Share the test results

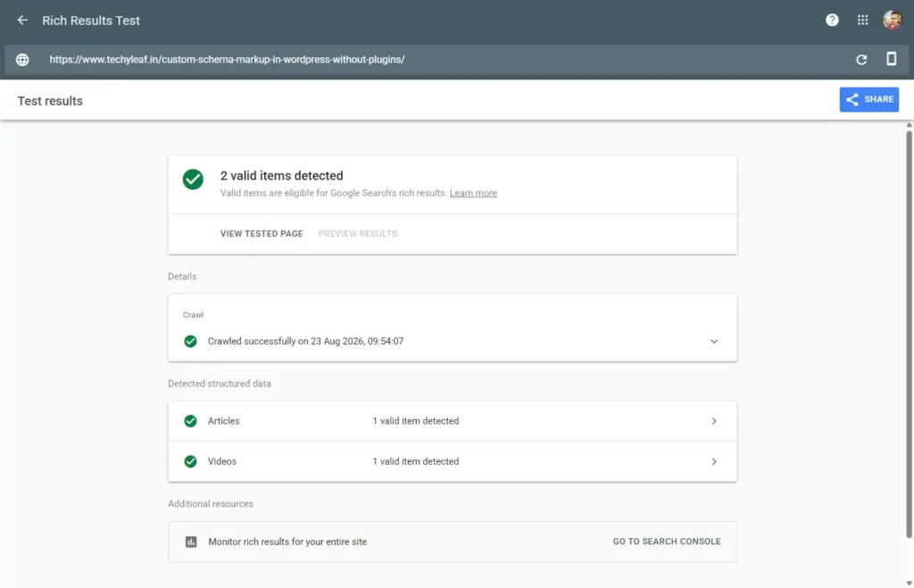(869, 100)
